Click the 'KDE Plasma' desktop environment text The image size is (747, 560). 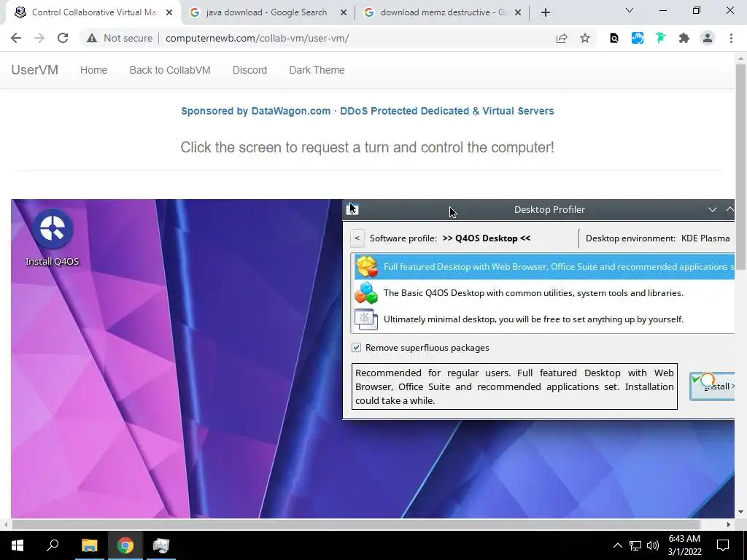click(x=705, y=238)
